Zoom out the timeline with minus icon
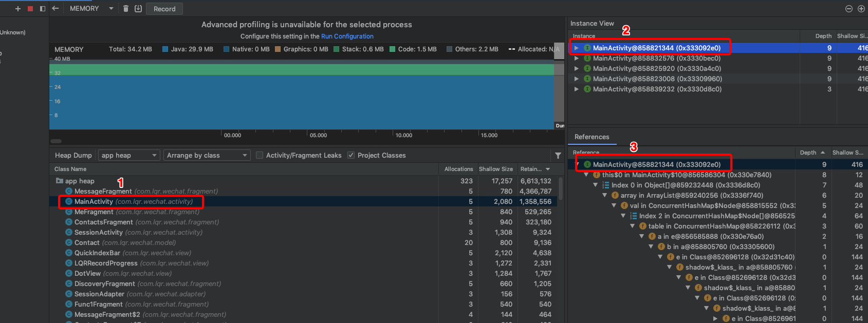The height and width of the screenshot is (323, 868). [849, 9]
